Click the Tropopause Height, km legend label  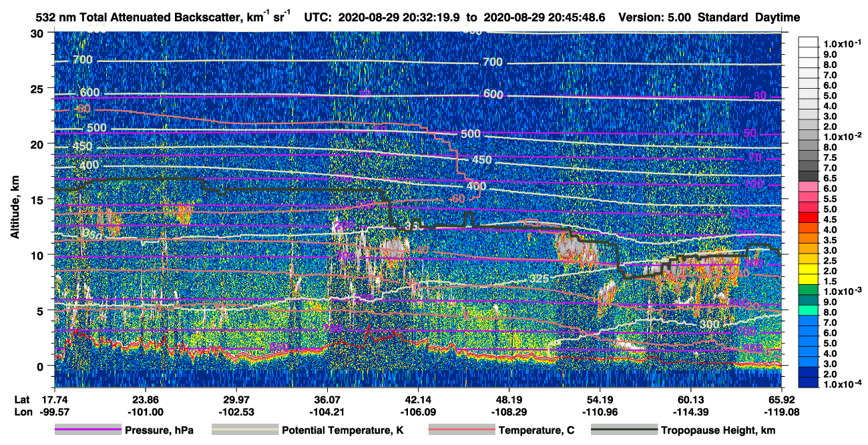[718, 430]
